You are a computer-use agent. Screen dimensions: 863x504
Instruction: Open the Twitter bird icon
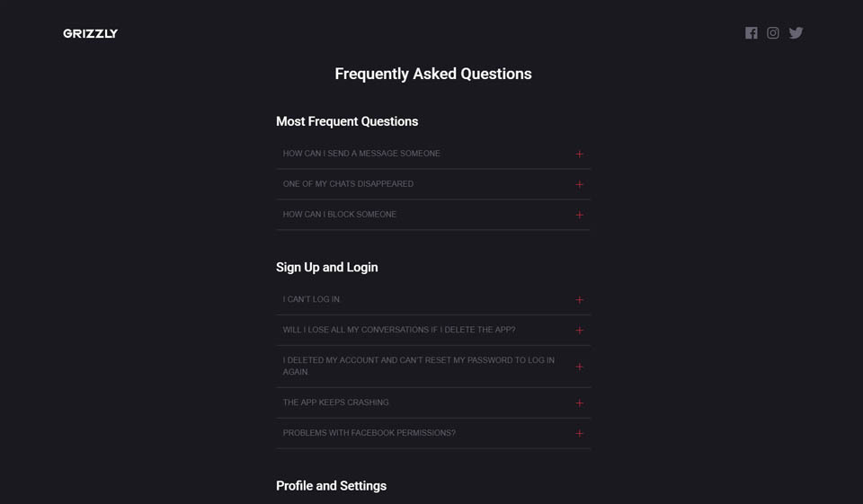coord(796,33)
